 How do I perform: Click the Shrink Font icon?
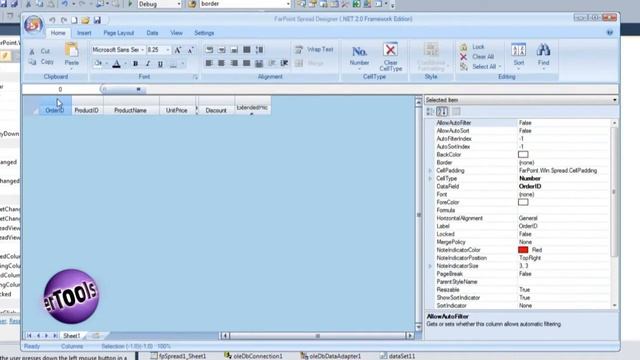tap(190, 50)
